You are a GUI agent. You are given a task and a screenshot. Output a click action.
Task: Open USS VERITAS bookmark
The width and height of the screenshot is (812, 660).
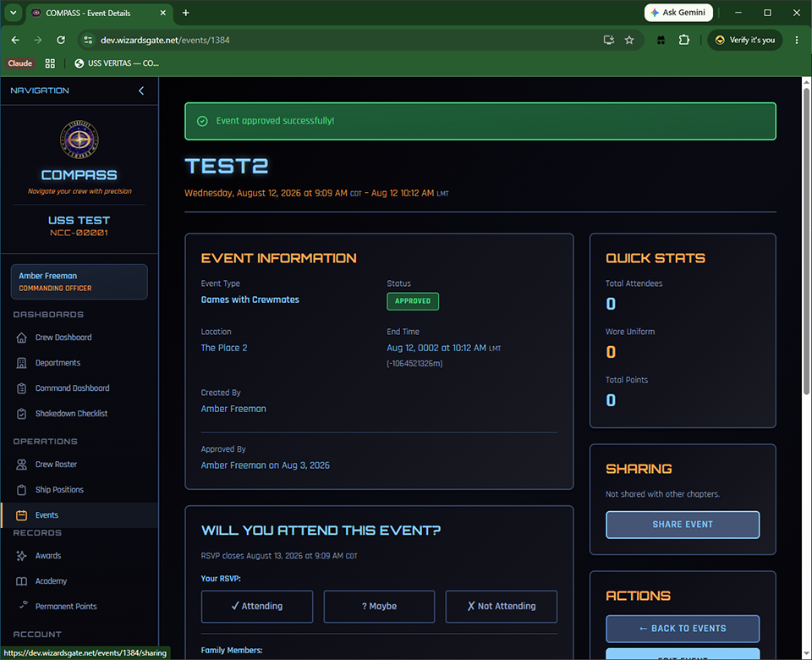[117, 63]
